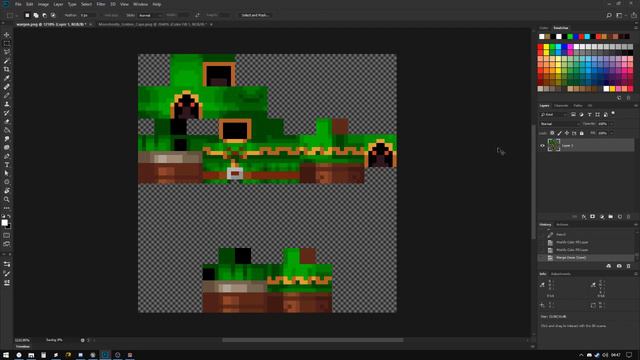640x360 pixels.
Task: Create a new layer
Action: [x=620, y=217]
